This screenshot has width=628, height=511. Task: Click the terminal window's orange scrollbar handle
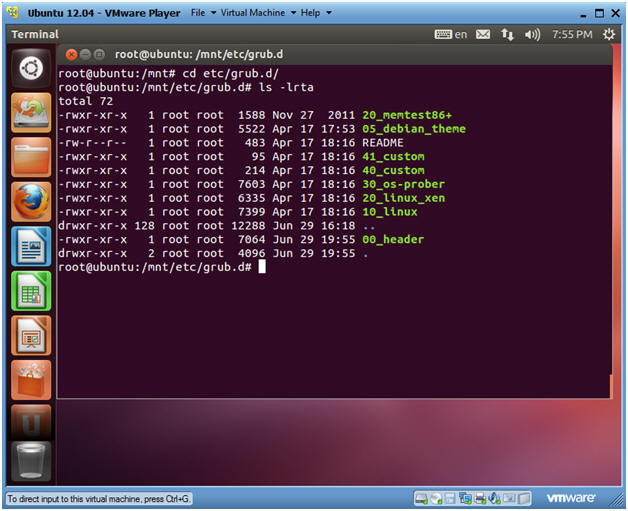pos(611,386)
